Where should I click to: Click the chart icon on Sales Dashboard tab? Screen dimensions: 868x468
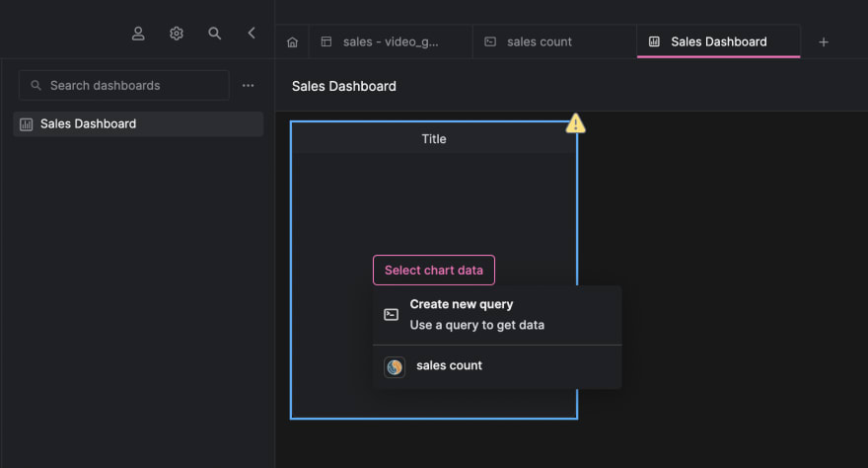pyautogui.click(x=654, y=41)
